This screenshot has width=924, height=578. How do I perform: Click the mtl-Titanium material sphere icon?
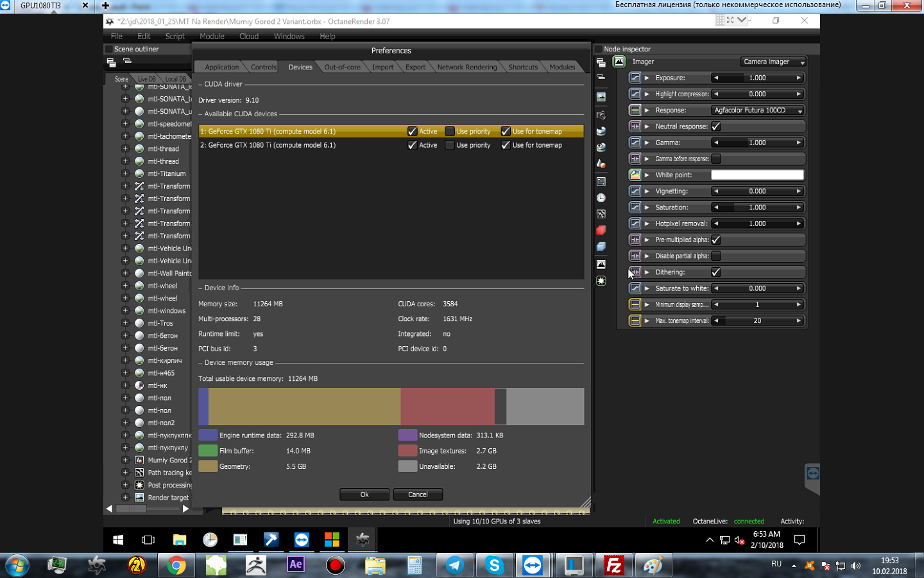click(139, 173)
